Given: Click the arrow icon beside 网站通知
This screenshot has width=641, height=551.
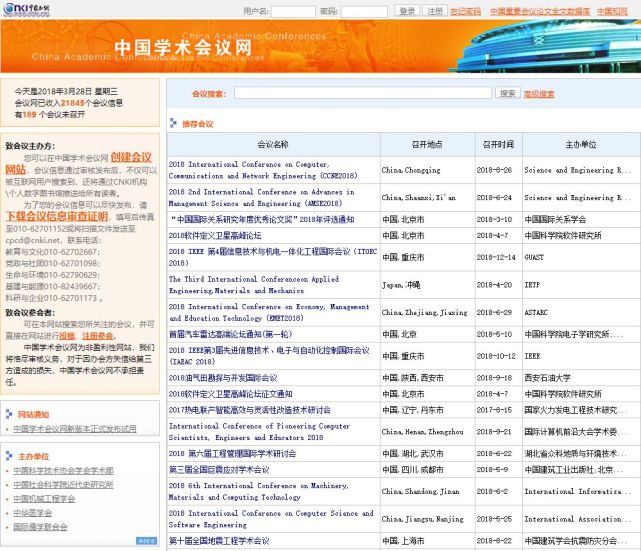Looking at the screenshot, I should (9, 414).
